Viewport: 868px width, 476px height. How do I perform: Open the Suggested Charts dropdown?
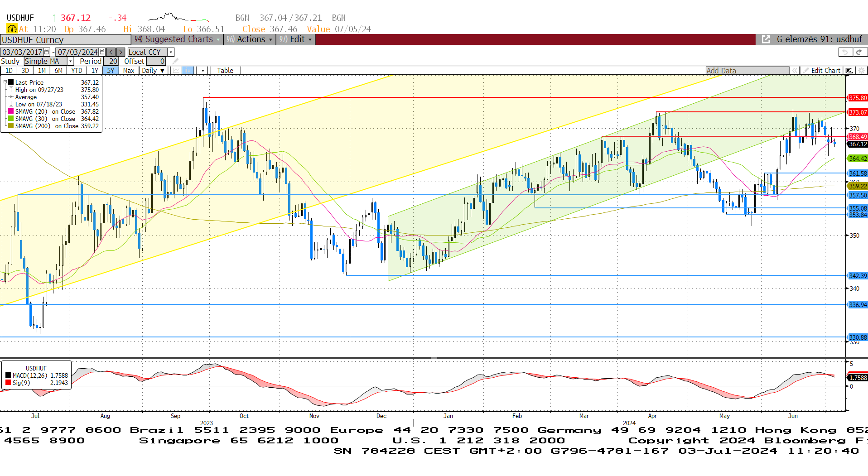[x=177, y=39]
